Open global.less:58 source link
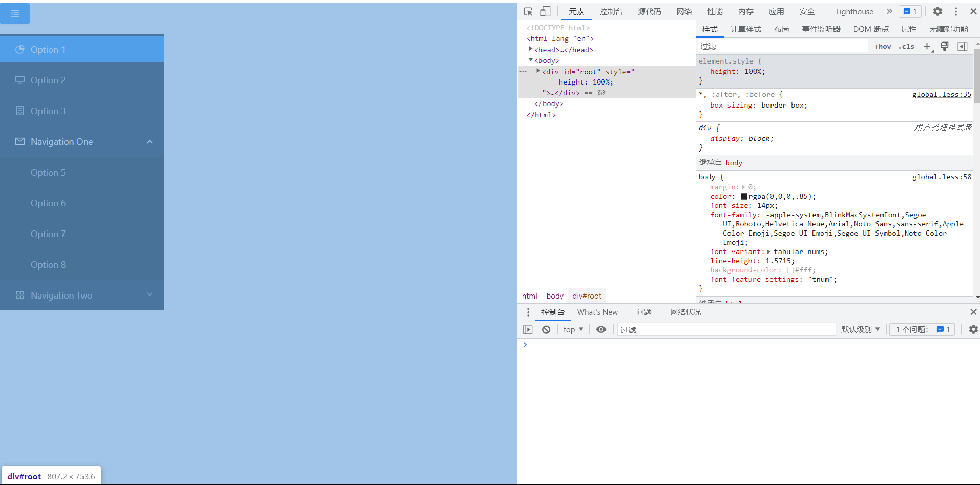 (x=942, y=177)
